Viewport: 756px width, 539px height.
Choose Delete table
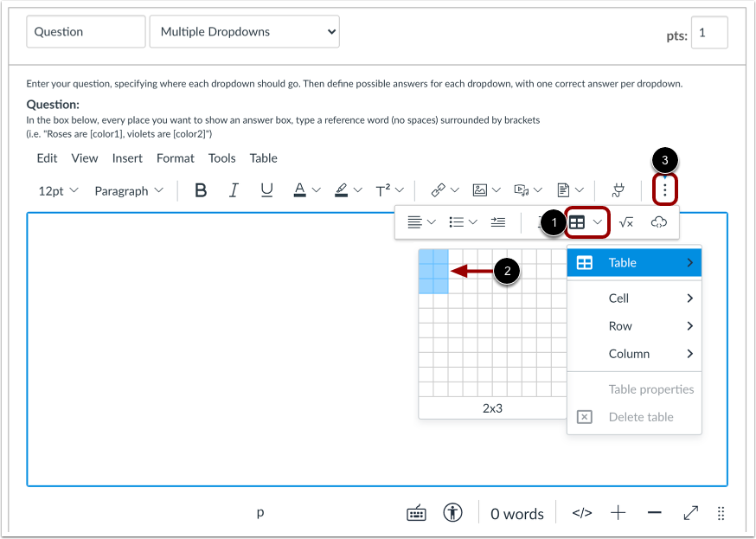coord(634,417)
